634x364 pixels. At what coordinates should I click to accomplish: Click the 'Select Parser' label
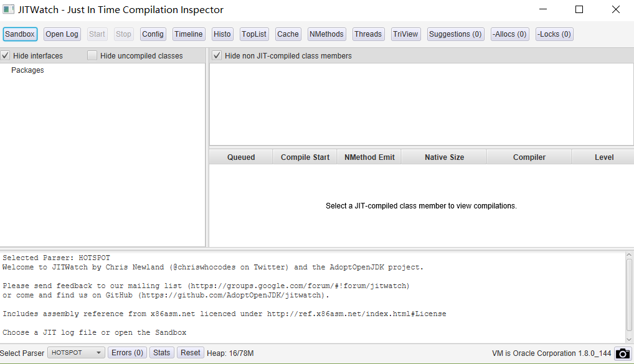pyautogui.click(x=22, y=353)
